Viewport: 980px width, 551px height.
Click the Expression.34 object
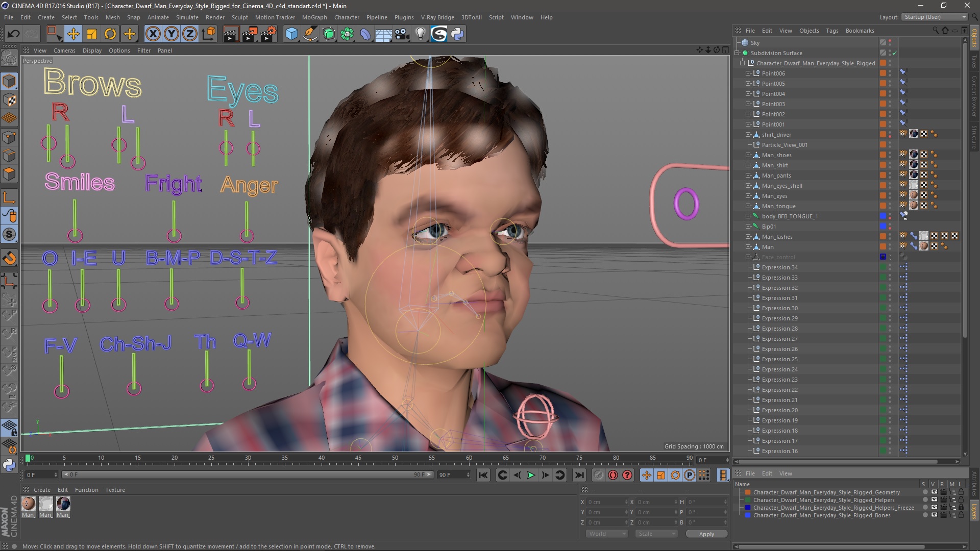779,267
